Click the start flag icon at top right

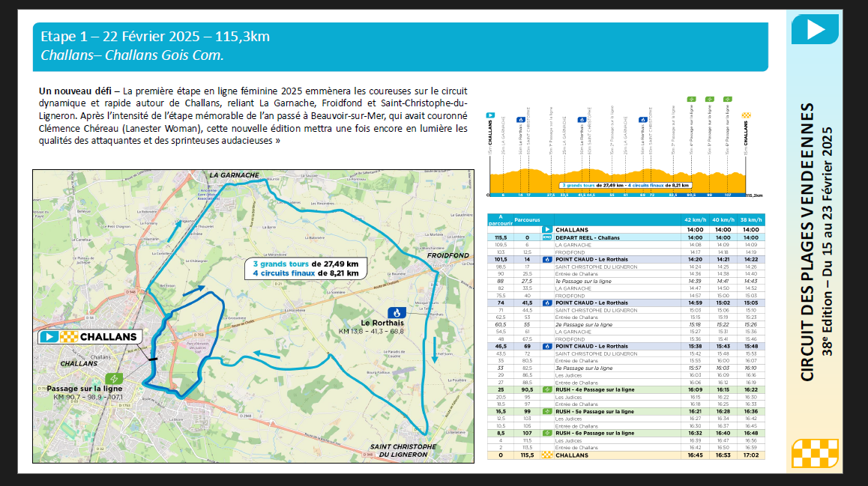tap(815, 29)
